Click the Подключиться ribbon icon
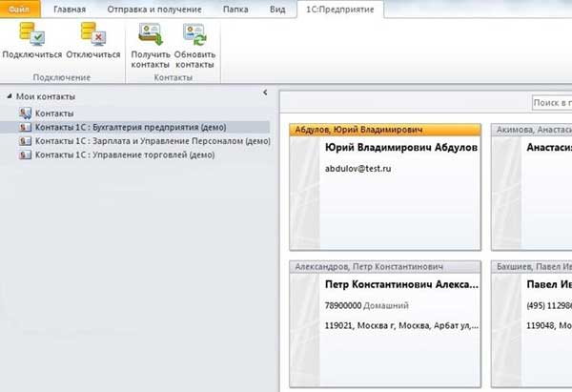Screen dimensions: 572x392 coord(31,36)
